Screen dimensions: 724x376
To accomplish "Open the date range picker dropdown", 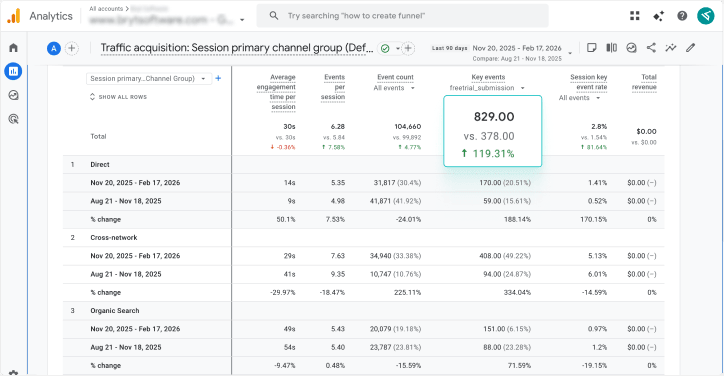I will (570, 53).
